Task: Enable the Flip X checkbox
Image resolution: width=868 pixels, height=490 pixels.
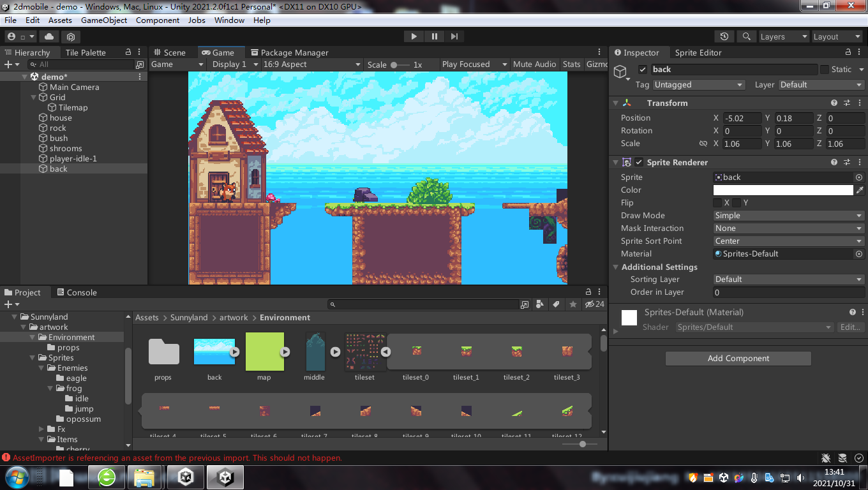Action: click(717, 203)
